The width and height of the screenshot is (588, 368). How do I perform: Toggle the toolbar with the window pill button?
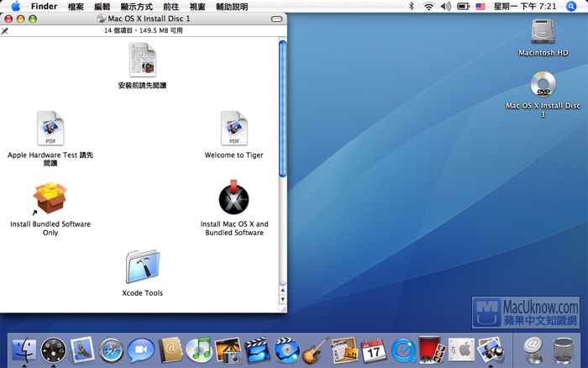(x=276, y=18)
